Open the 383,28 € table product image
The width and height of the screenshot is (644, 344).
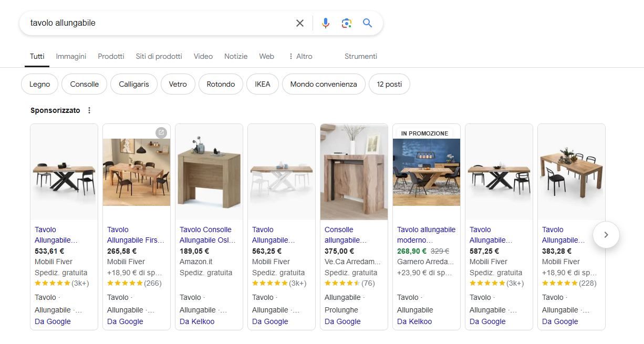572,172
